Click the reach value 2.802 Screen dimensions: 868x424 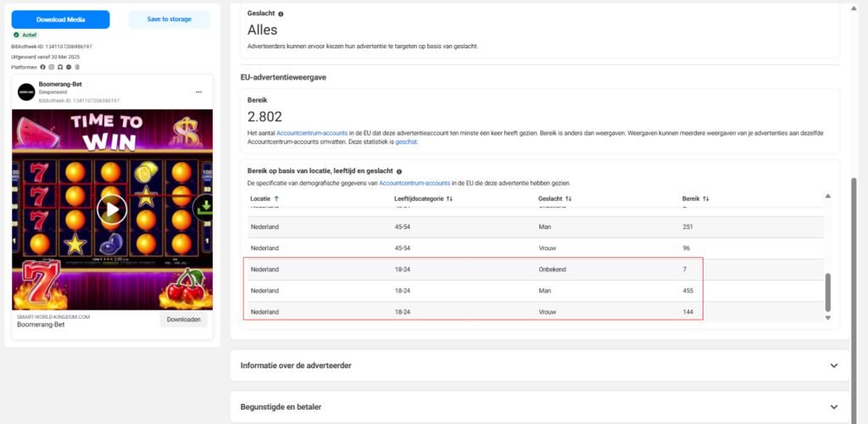click(264, 117)
